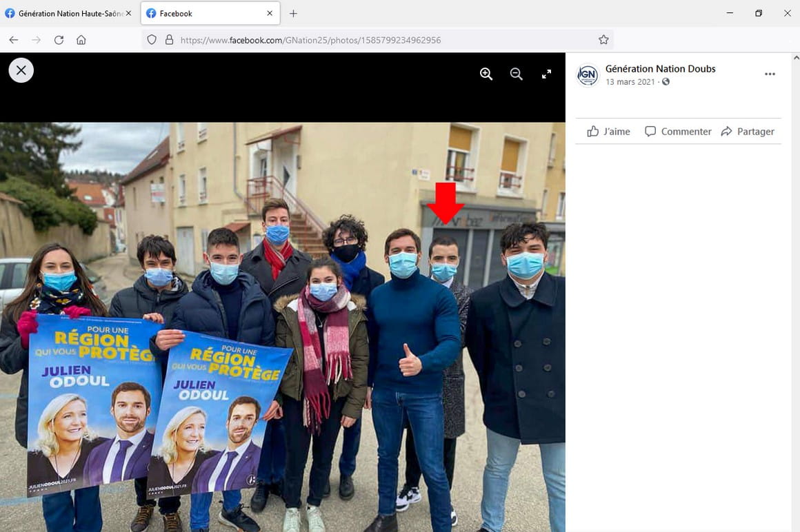Go back to the previous page
800x532 pixels.
click(14, 40)
